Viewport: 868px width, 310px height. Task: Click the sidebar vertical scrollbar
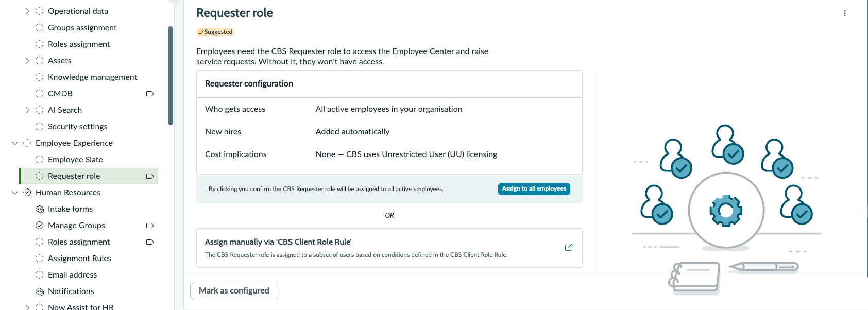(x=171, y=76)
